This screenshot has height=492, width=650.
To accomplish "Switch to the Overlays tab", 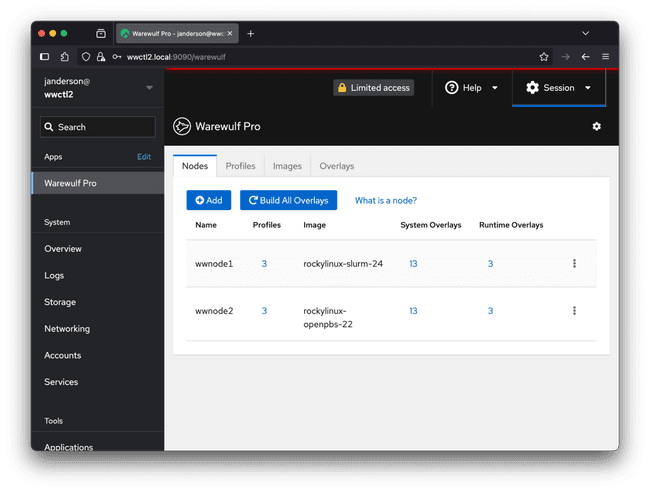I will (336, 166).
